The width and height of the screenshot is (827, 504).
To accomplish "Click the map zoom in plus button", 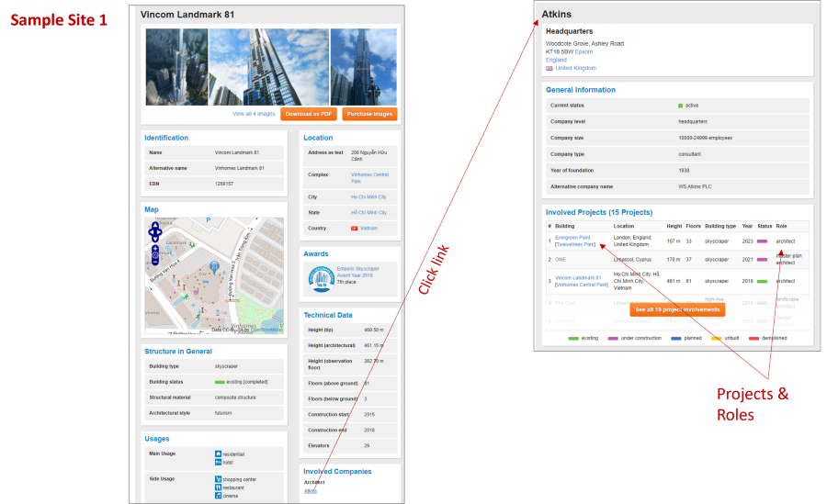I will coord(155,248).
